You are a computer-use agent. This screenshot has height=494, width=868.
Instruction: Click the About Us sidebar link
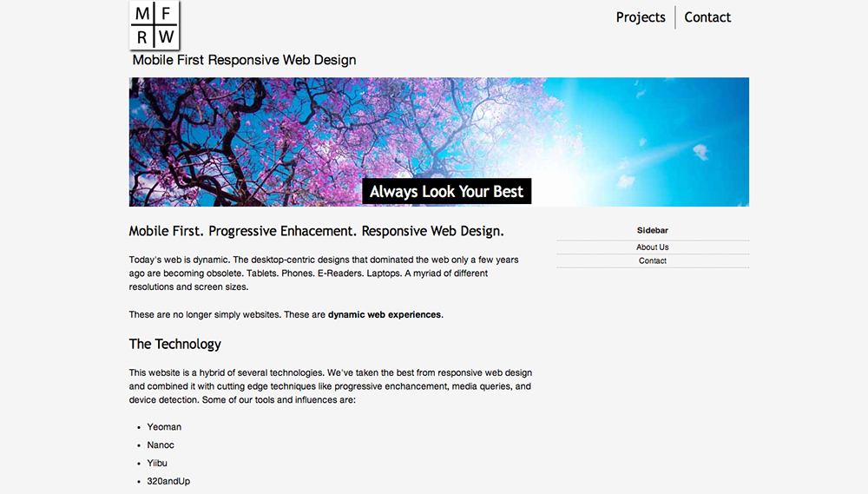pos(652,247)
